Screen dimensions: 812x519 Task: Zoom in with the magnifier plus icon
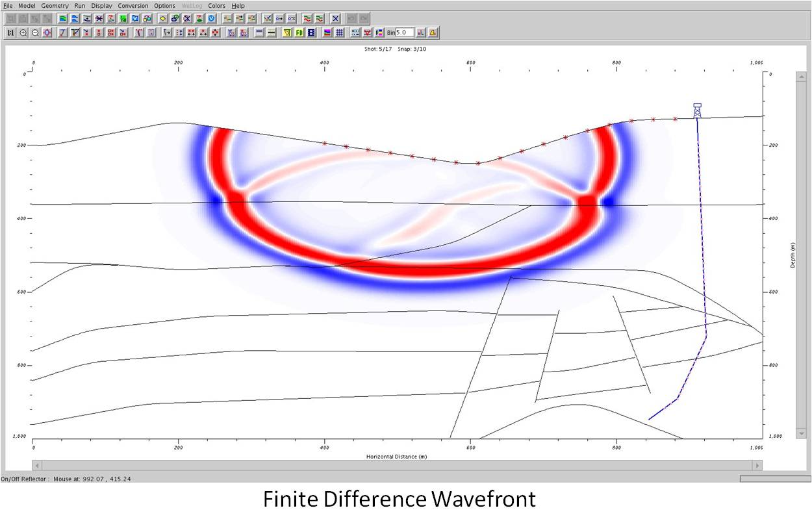[23, 32]
